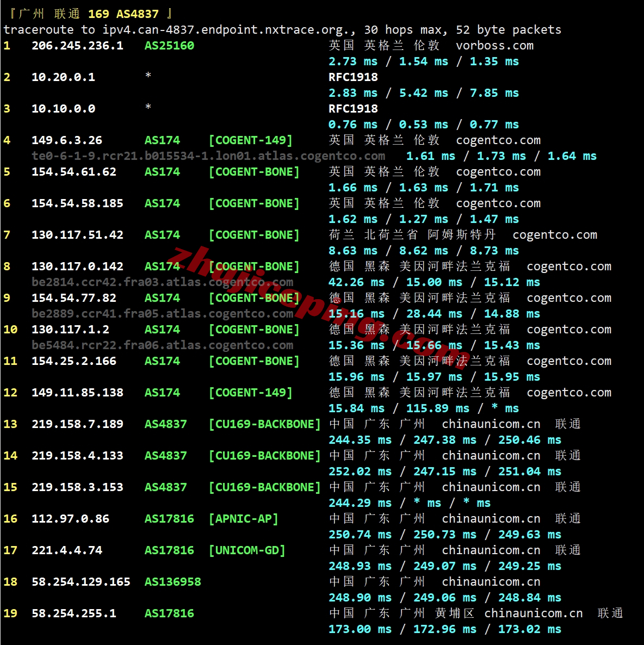Click location 荷兰 北荷兰省 阿姆斯特丹 on hop 7

point(412,235)
